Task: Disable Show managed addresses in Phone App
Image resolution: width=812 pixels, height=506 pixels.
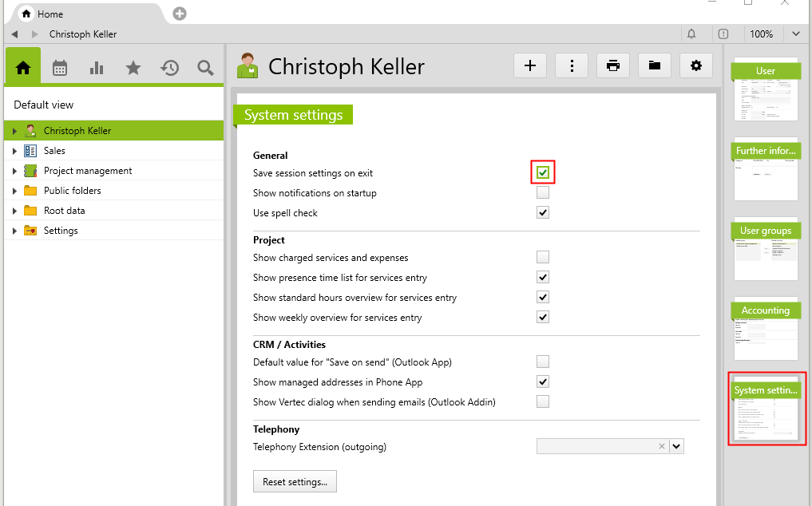Action: click(543, 381)
